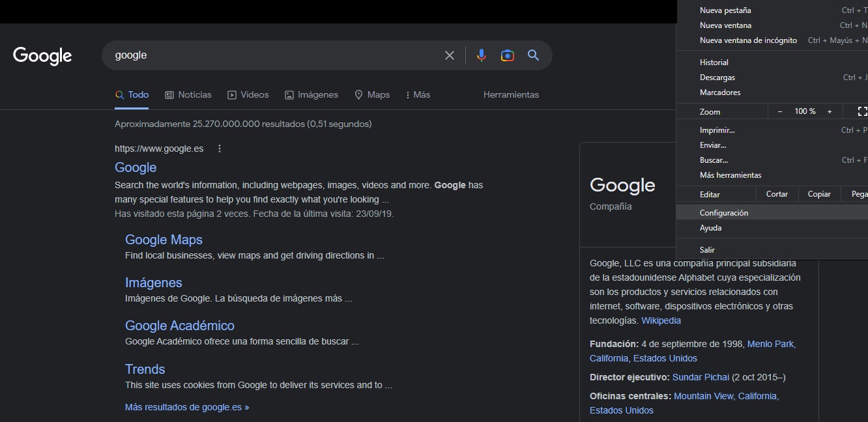
Task: Open Ayuda submenu in Chrome menu
Action: pyautogui.click(x=773, y=228)
